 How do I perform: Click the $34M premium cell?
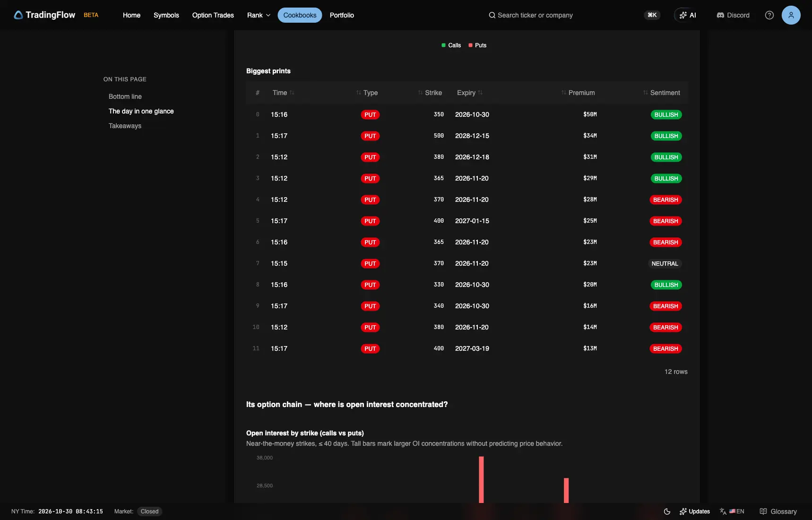590,136
